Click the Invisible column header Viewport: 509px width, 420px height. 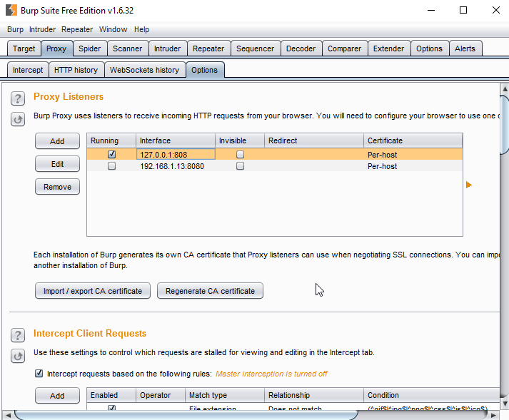(x=240, y=140)
